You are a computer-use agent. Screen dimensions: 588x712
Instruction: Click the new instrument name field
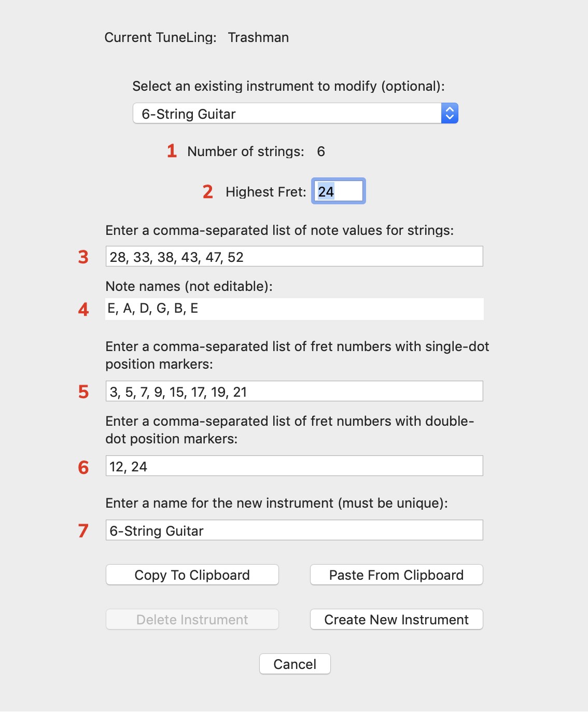[x=294, y=530]
